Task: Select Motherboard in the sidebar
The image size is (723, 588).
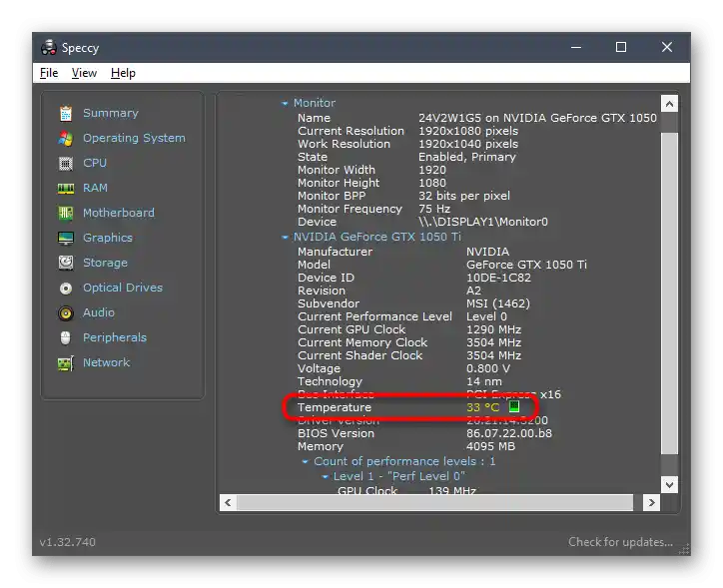Action: [x=119, y=213]
